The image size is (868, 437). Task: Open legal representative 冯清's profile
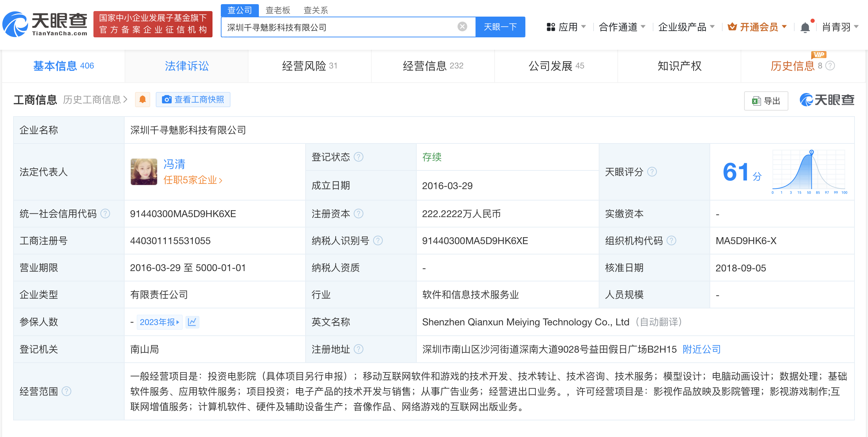[174, 164]
